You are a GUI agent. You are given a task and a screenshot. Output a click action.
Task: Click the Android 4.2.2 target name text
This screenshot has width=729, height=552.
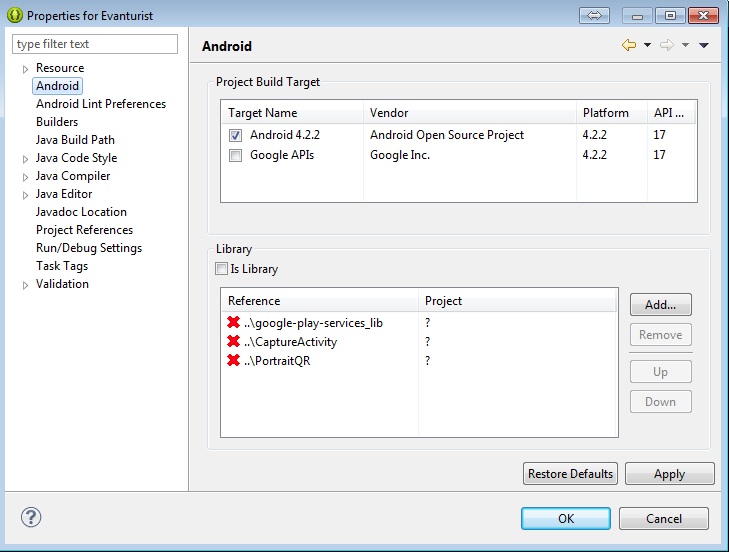pyautogui.click(x=285, y=135)
